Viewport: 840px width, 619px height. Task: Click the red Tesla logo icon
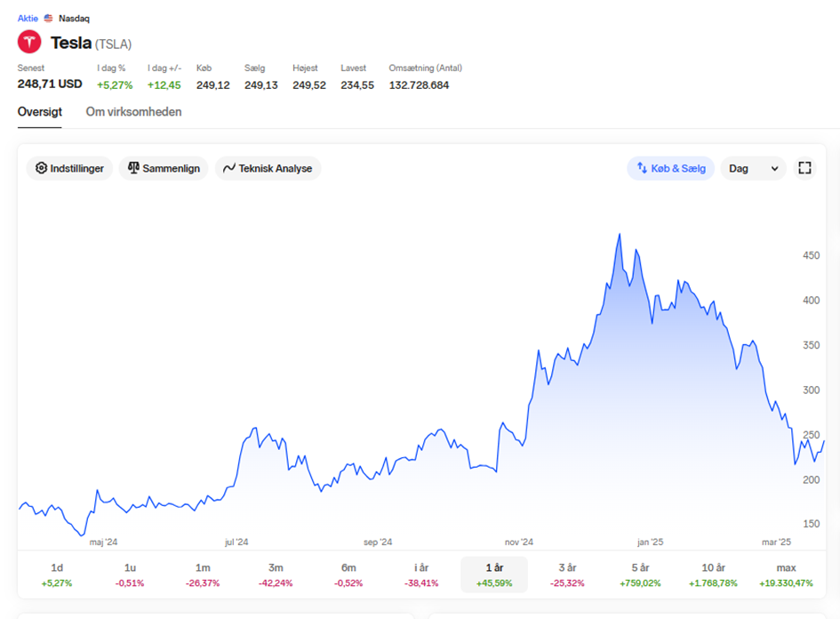click(x=29, y=42)
